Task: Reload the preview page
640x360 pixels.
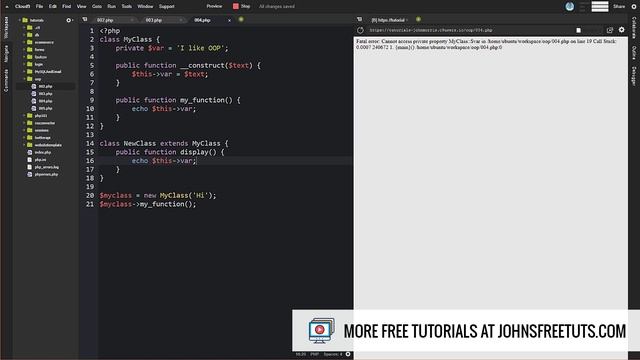Action: point(360,30)
